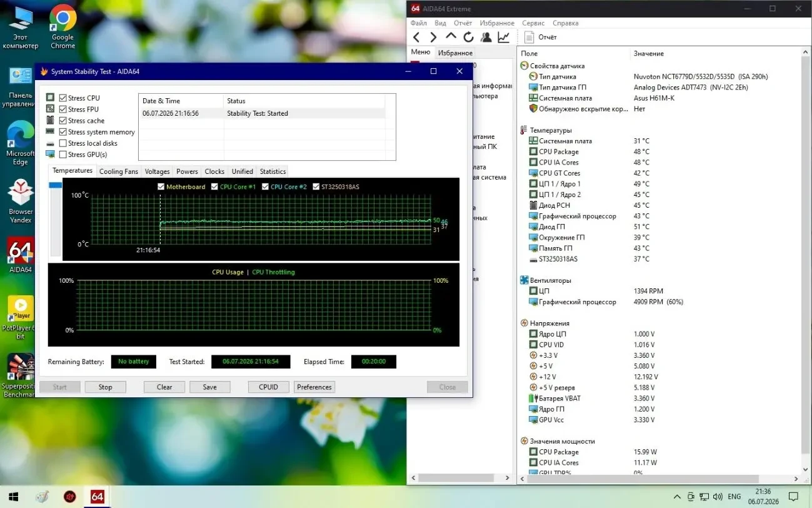The width and height of the screenshot is (812, 508).
Task: Open Preferences in Stability Test
Action: point(314,387)
